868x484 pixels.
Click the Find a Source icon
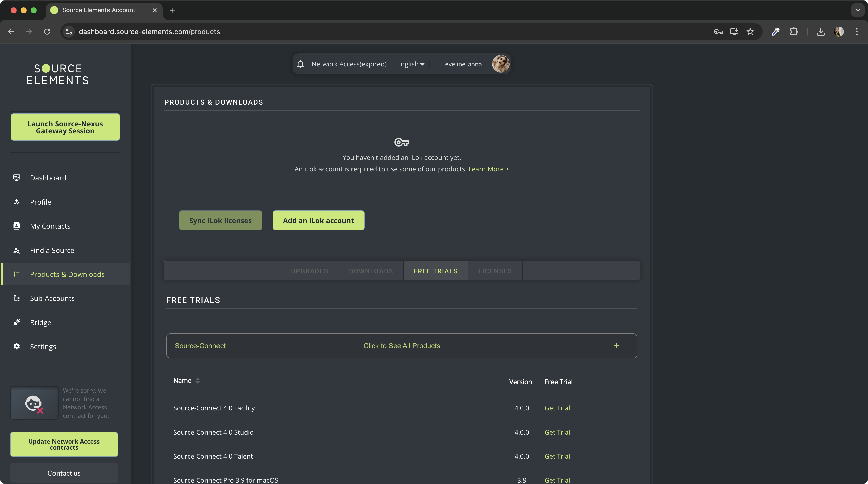(x=17, y=250)
